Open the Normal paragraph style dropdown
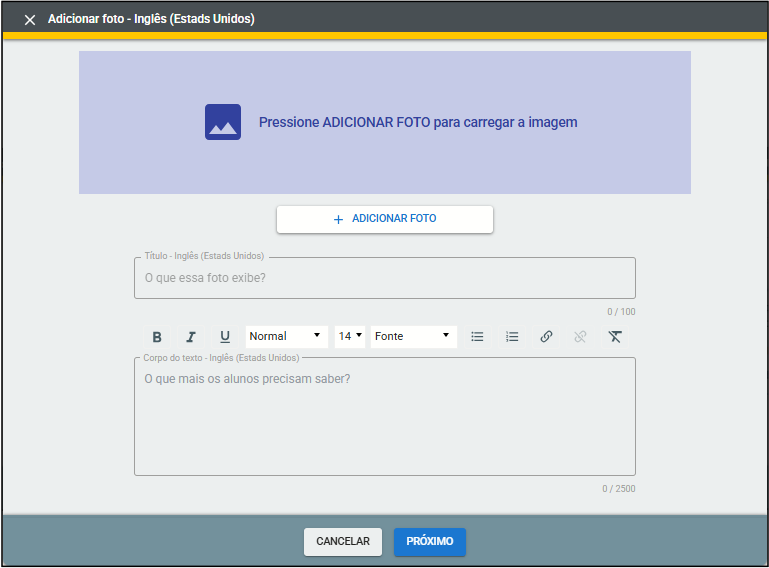The width and height of the screenshot is (769, 568). (x=286, y=337)
